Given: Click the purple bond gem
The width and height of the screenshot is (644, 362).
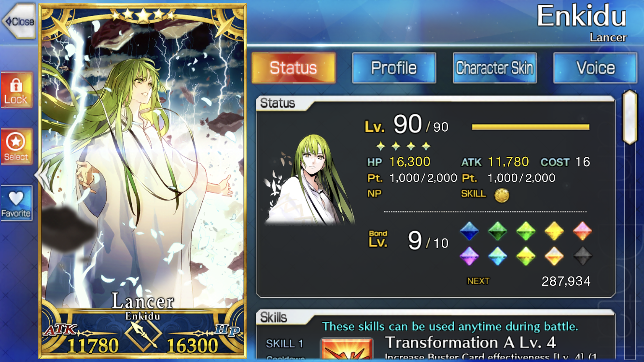Looking at the screenshot, I should (469, 256).
